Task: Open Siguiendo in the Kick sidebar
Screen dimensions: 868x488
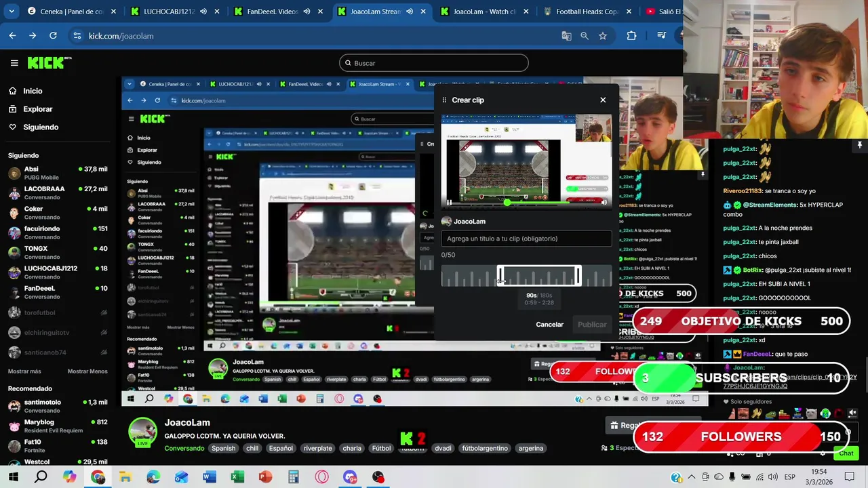Action: pos(41,127)
